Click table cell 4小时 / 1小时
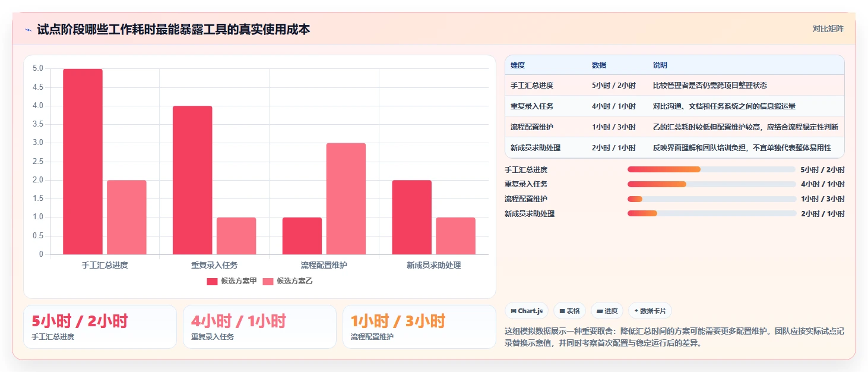Image resolution: width=868 pixels, height=372 pixels. pos(614,106)
